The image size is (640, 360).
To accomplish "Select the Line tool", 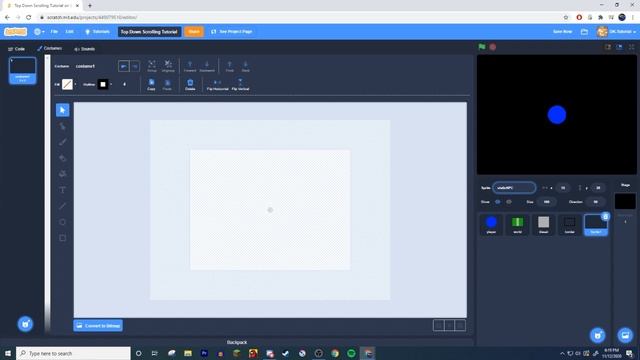I will [62, 206].
